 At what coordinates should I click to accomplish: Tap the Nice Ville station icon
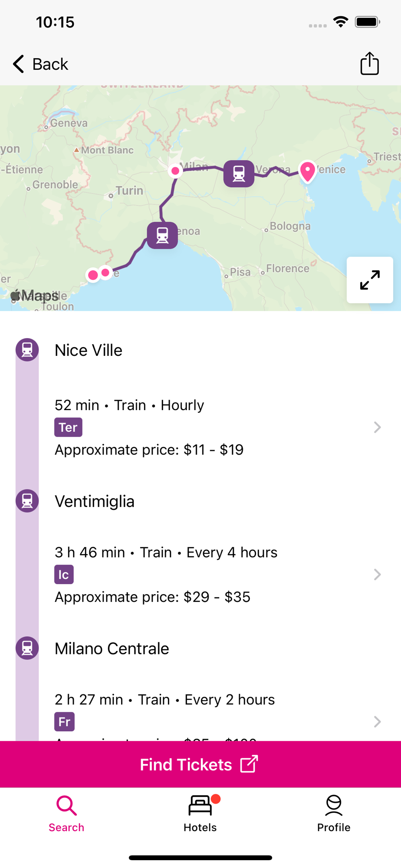[x=27, y=350]
